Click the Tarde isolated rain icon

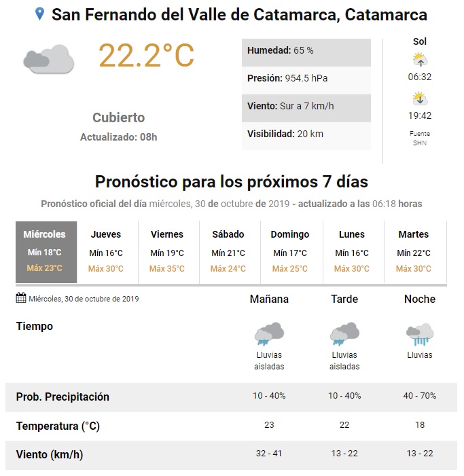point(344,334)
